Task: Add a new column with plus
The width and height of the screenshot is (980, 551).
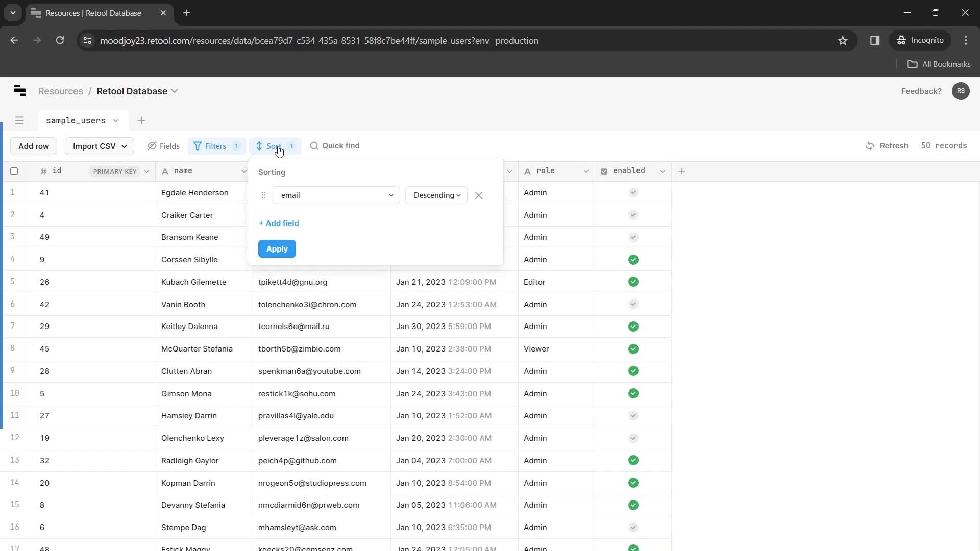Action: (682, 171)
